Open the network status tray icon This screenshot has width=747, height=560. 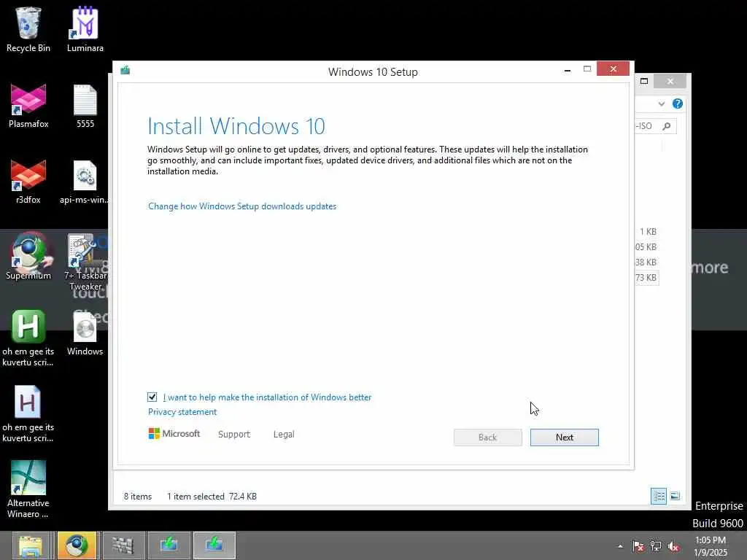[x=656, y=546]
